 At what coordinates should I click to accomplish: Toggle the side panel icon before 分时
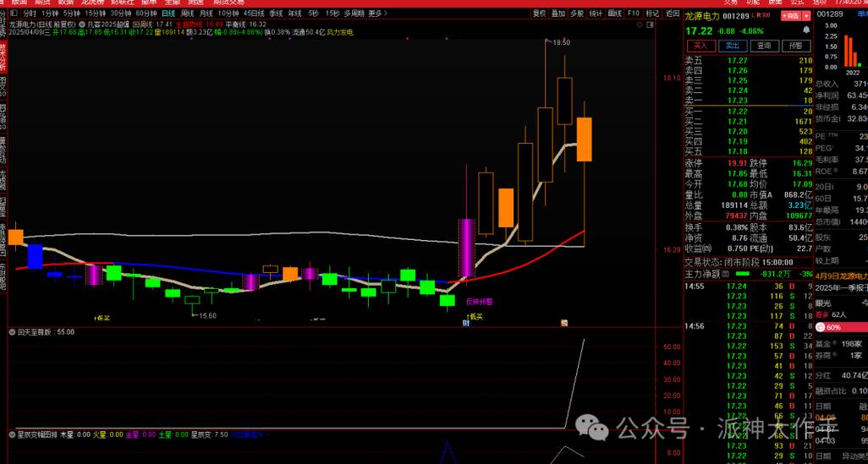coord(14,14)
